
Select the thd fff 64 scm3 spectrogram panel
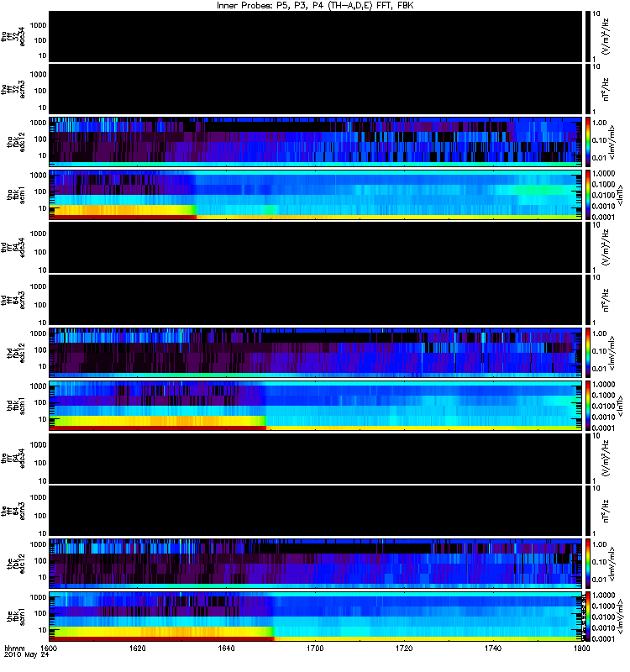point(315,300)
